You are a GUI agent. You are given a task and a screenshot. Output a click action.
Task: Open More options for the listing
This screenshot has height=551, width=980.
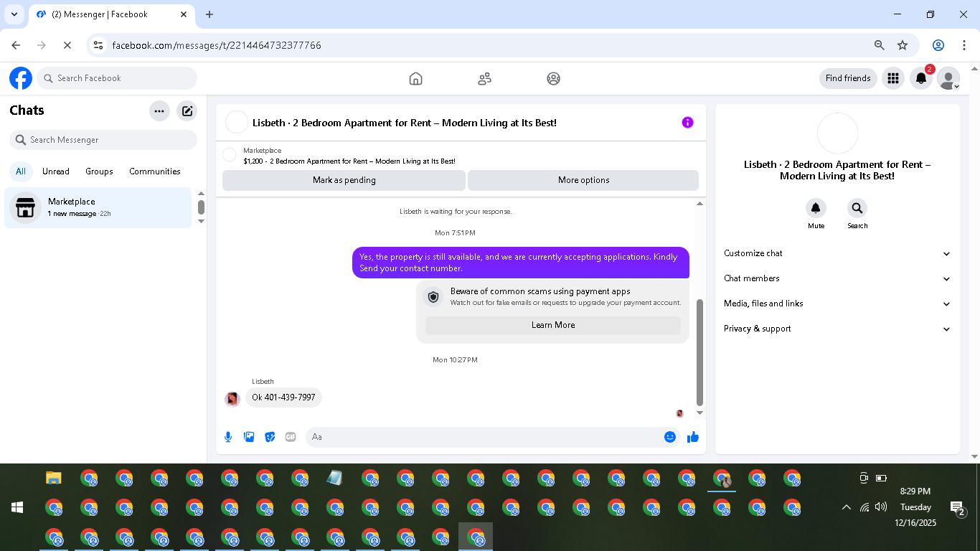pos(584,180)
